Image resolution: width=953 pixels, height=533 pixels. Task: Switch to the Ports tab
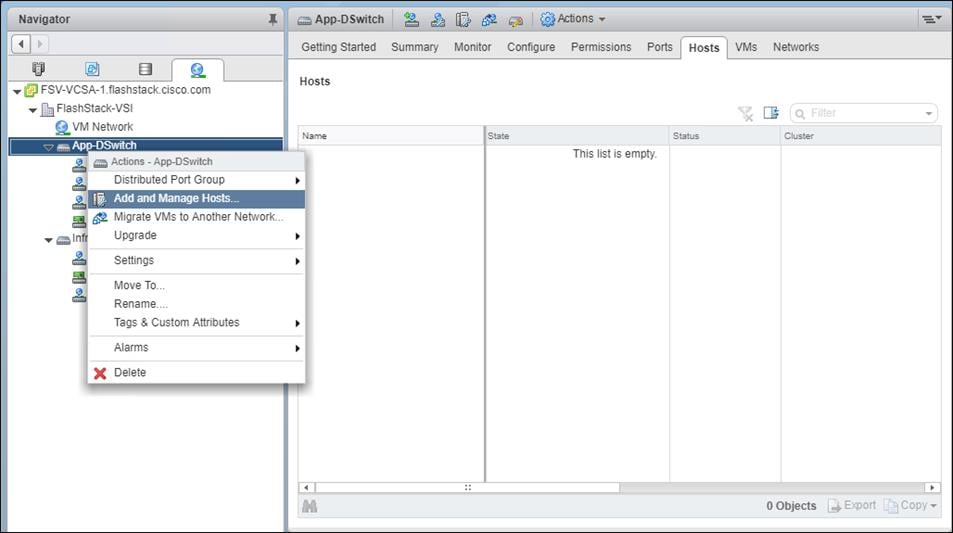tap(659, 47)
